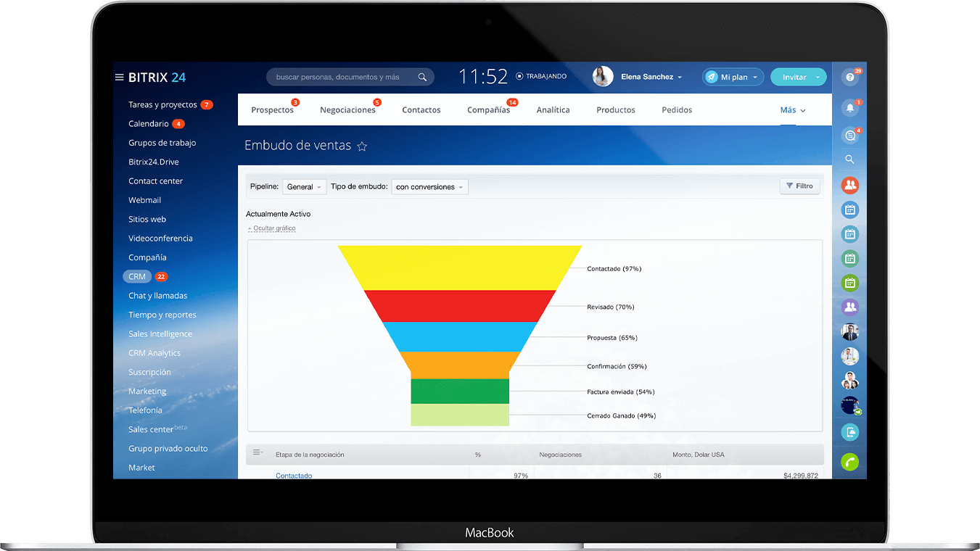Click the magnifier icon in right sidebar
Viewport: 980px width, 551px height.
click(x=849, y=159)
